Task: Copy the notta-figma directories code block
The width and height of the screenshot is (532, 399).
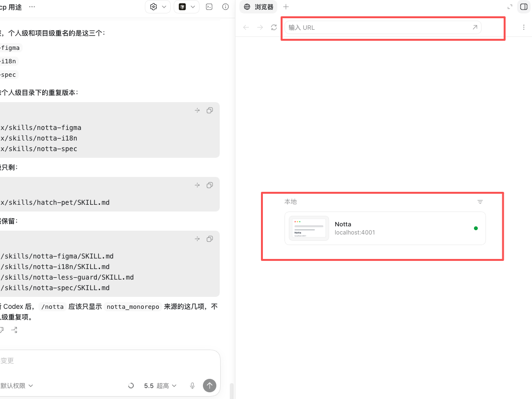Action: [210, 110]
